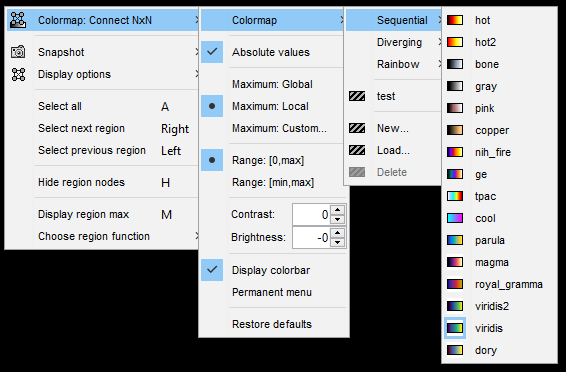Click the Colormap Connect NxN icon
This screenshot has width=566, height=372.
18,20
